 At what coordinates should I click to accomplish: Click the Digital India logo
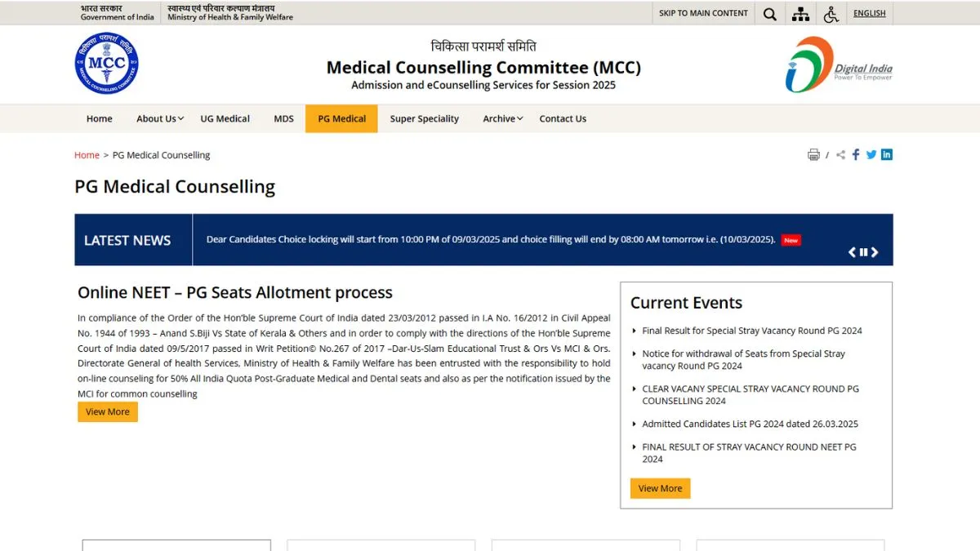coord(839,64)
